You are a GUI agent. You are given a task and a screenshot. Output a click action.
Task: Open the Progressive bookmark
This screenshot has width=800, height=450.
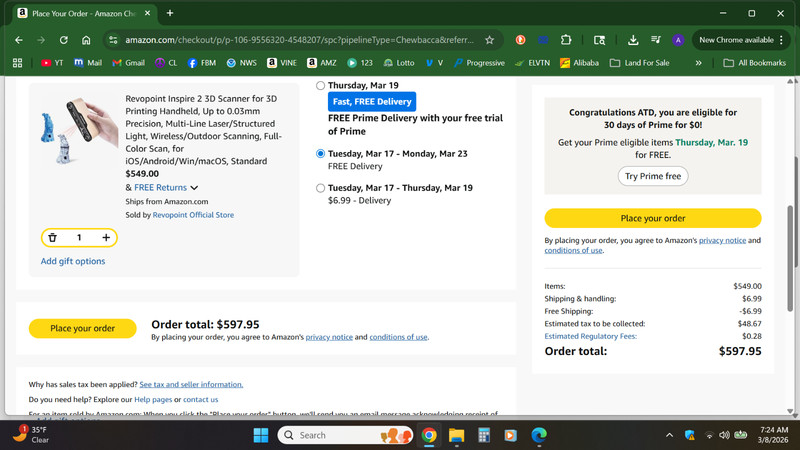[x=480, y=63]
